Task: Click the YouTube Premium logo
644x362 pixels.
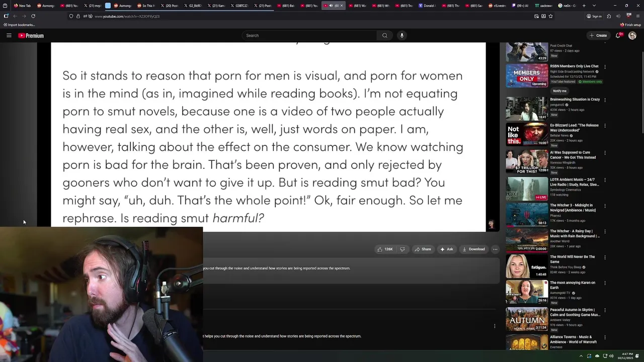Action: [31, 36]
